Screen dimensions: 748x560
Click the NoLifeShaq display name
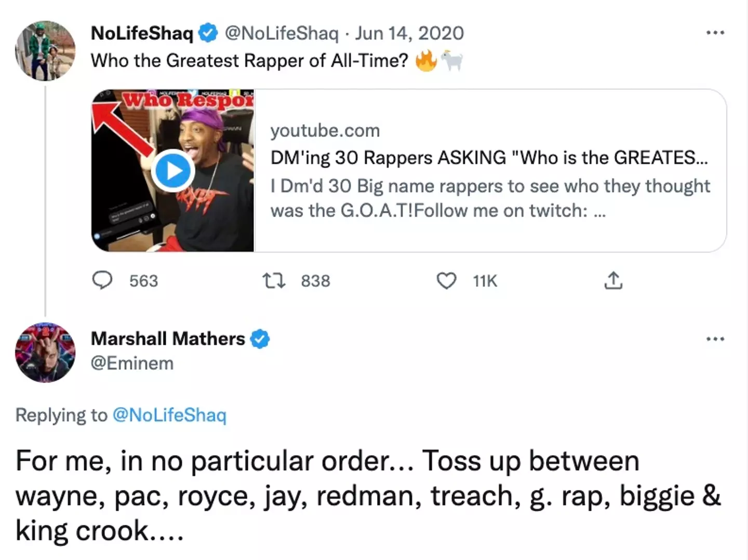click(142, 33)
